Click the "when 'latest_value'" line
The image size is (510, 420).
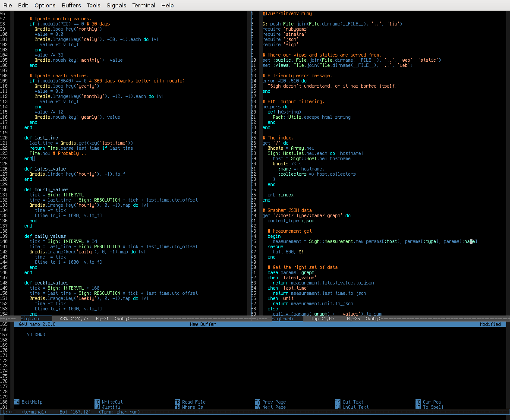coord(292,278)
